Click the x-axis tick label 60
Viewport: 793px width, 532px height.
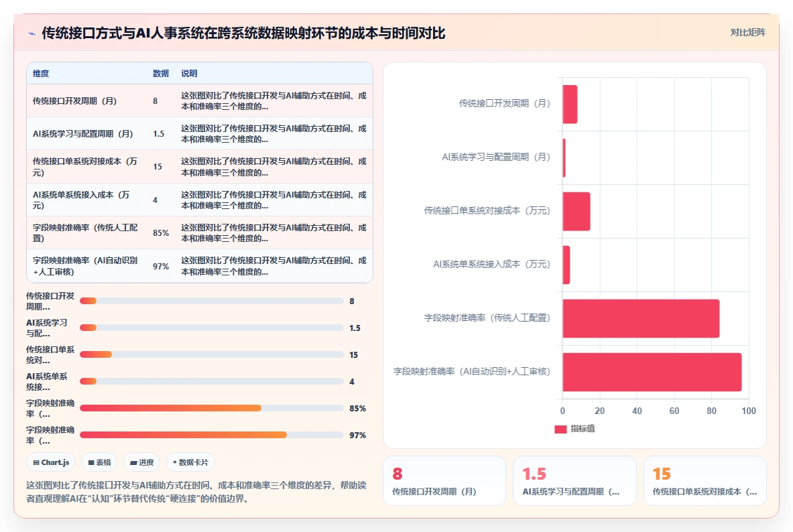[674, 411]
